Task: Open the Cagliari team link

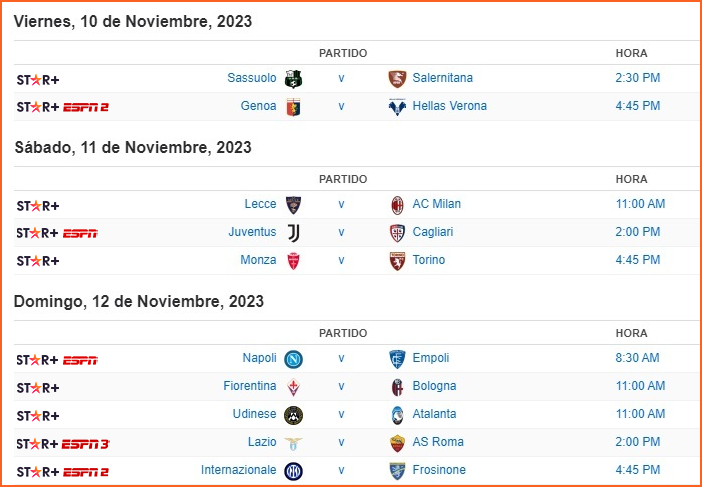Action: (x=432, y=232)
